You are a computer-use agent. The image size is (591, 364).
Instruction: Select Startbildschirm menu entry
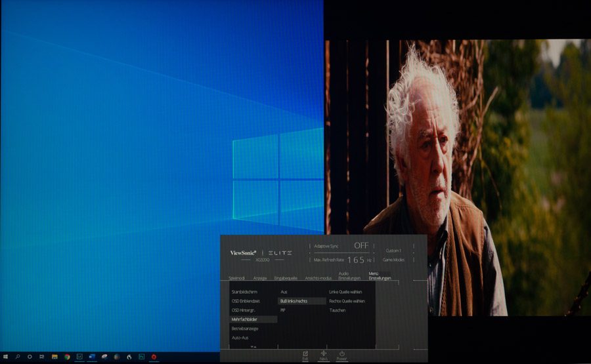point(245,292)
